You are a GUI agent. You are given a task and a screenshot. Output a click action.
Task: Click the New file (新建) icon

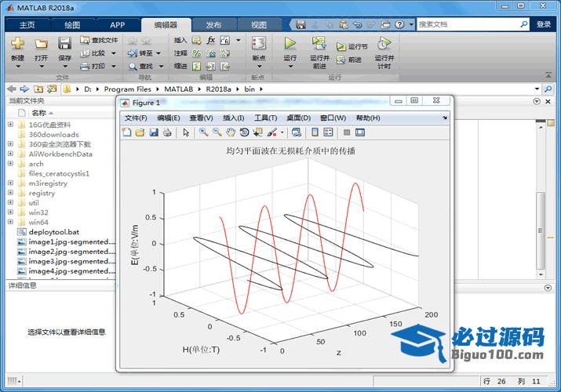click(x=17, y=44)
